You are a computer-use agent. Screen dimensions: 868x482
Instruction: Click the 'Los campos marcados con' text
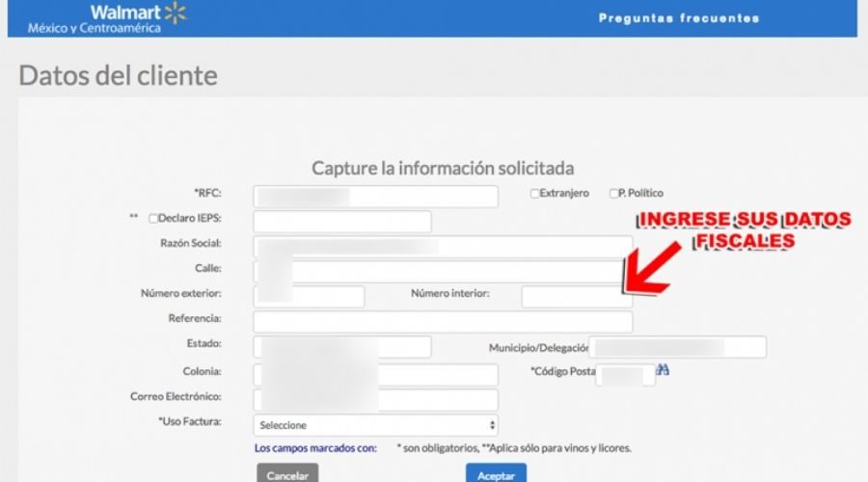(314, 448)
